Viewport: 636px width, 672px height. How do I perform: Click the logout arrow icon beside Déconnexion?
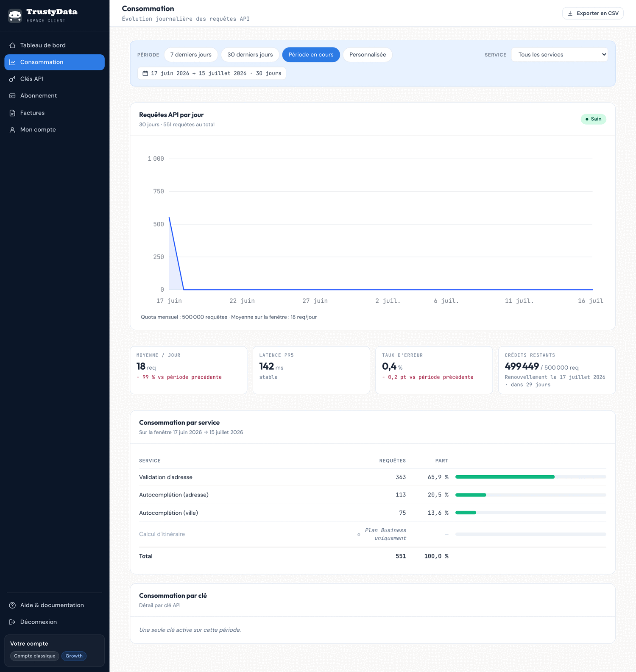(x=12, y=622)
